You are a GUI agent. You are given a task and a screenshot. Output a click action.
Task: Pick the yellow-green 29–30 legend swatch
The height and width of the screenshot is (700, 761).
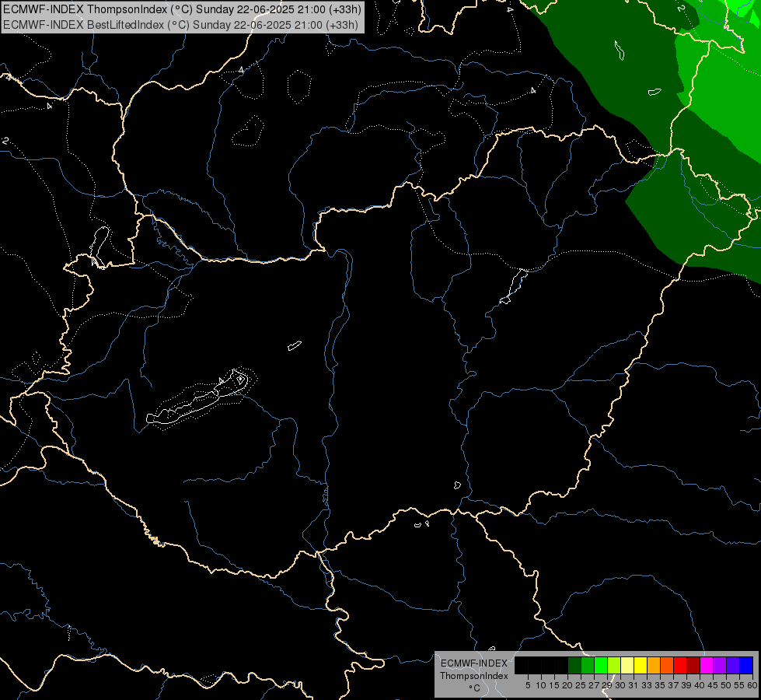pos(614,665)
